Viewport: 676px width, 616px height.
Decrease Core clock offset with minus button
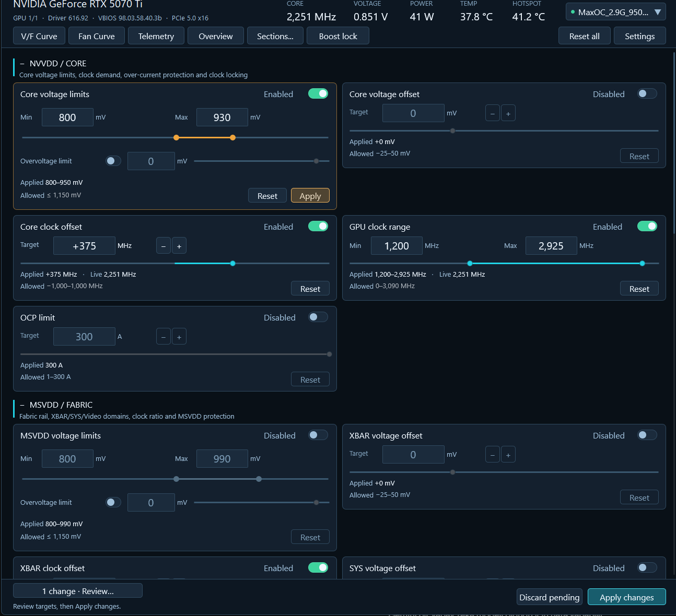(x=164, y=246)
